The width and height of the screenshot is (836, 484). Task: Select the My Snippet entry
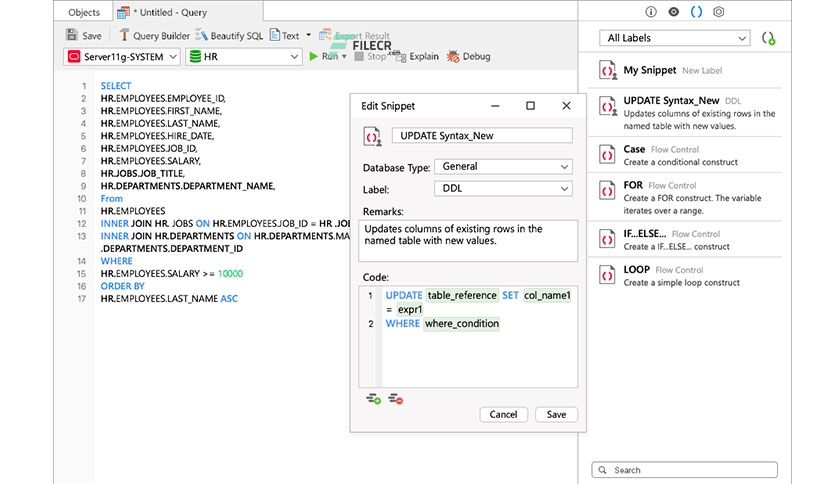685,70
